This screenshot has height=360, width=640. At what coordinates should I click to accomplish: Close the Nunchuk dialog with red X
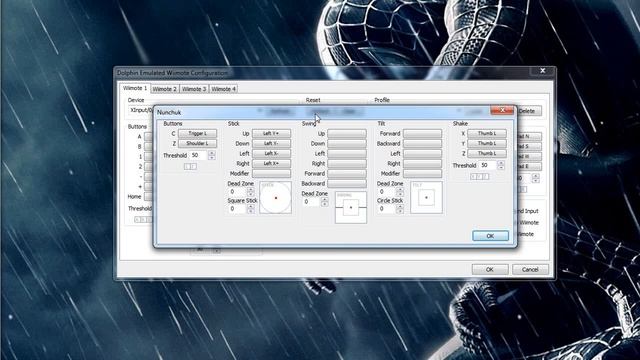point(502,110)
